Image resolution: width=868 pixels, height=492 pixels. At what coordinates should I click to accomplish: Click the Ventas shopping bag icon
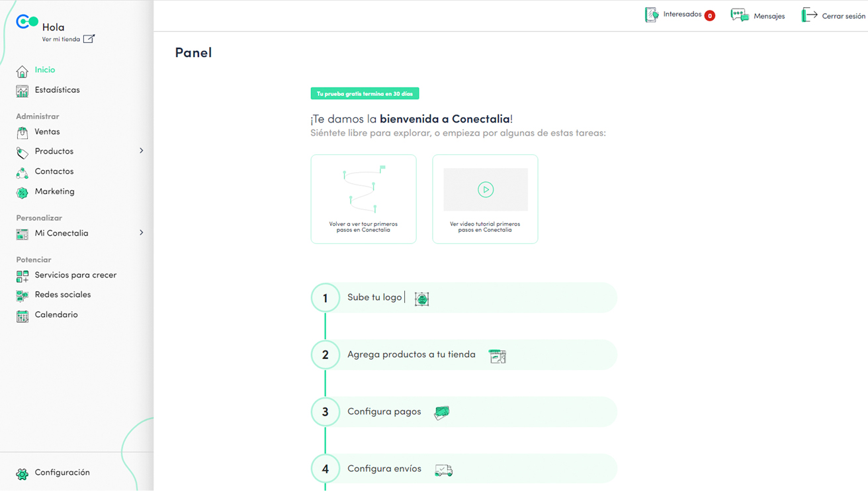click(22, 132)
